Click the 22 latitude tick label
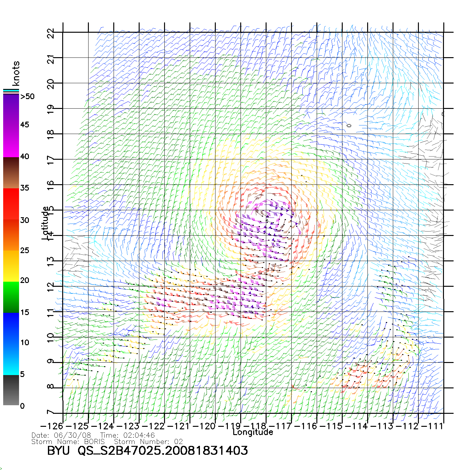 click(x=51, y=33)
